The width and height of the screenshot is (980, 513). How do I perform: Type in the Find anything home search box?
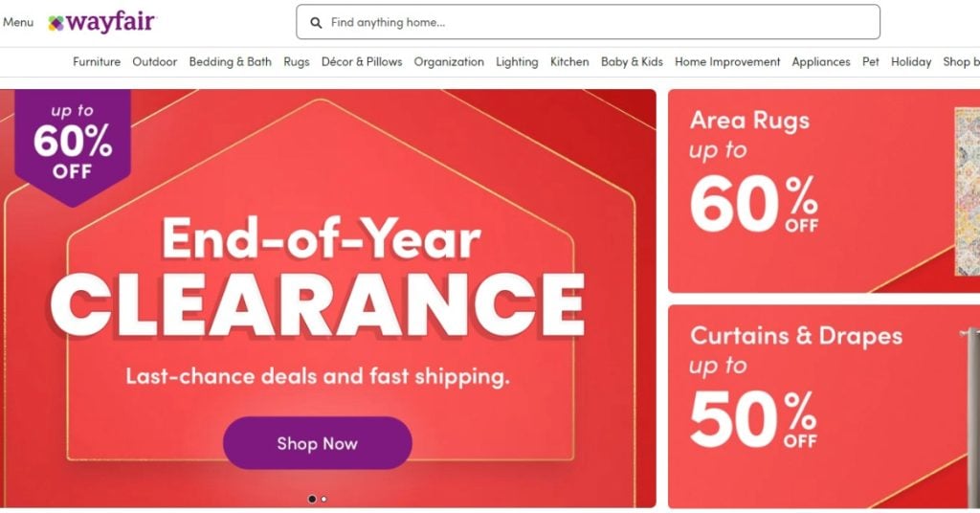[593, 23]
